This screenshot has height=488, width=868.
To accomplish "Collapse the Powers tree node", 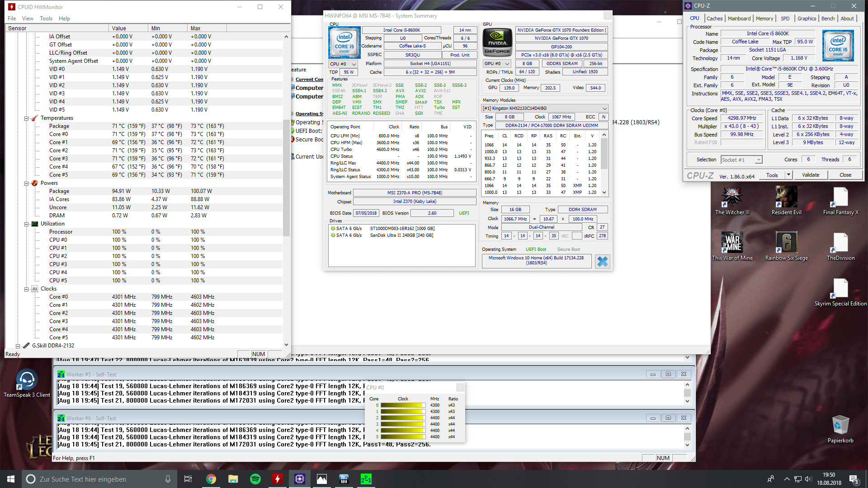I will pyautogui.click(x=26, y=183).
